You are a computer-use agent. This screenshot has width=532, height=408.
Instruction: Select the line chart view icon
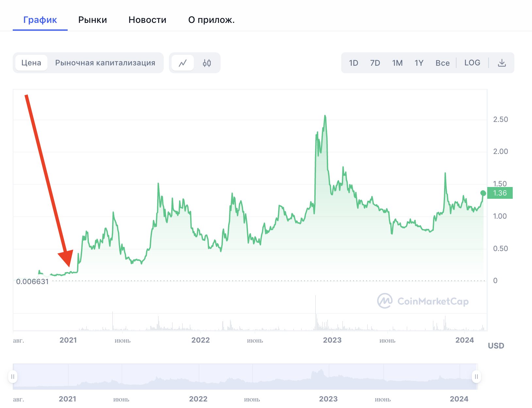click(x=183, y=63)
